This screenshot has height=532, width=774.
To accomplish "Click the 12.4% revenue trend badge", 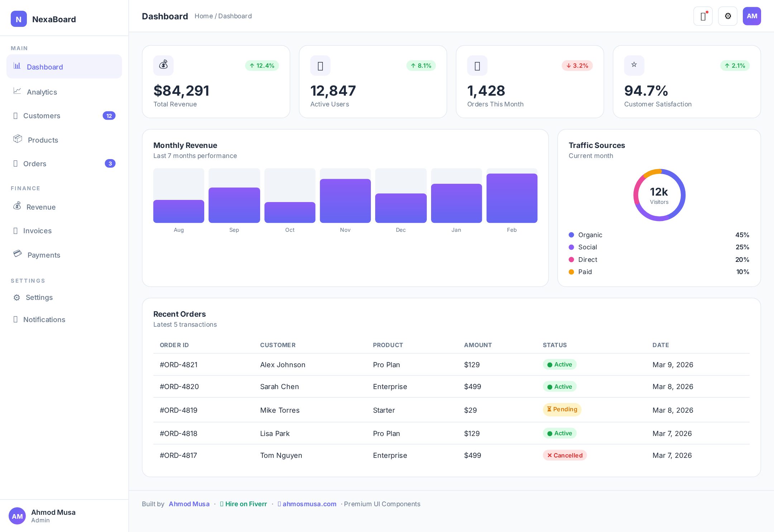I will 262,66.
